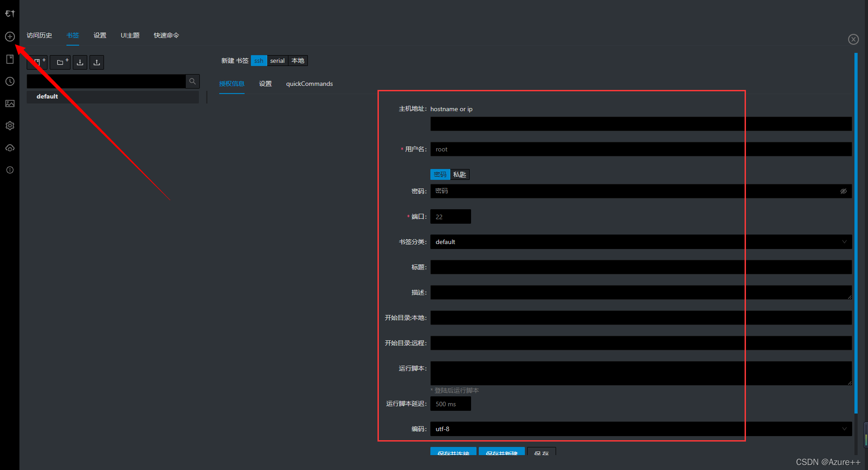Click inside the 端口 port input field

coord(450,216)
